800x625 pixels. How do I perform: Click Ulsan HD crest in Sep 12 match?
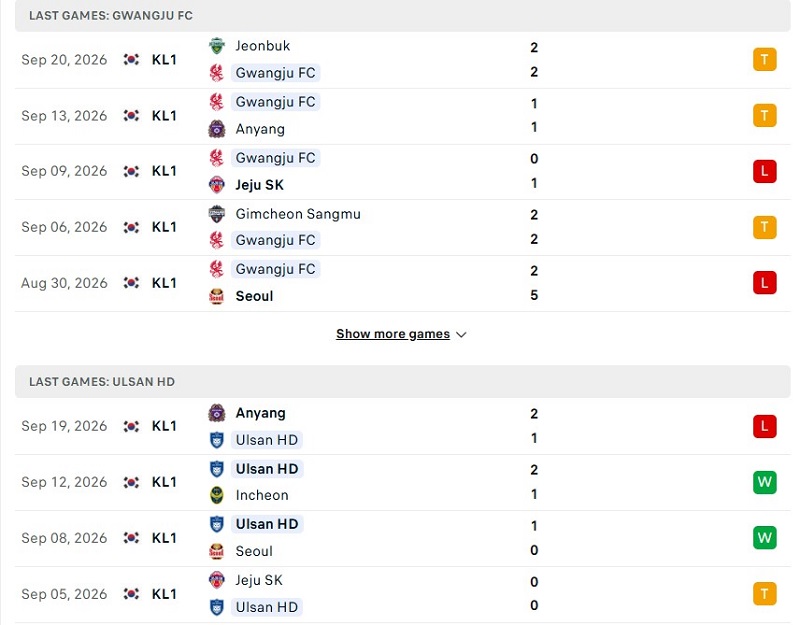click(x=217, y=469)
